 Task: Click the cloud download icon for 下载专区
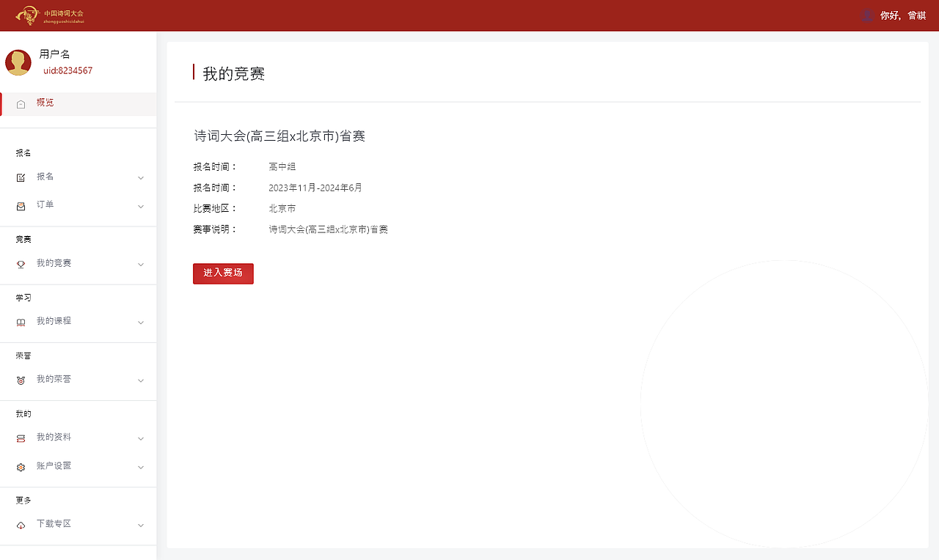tap(21, 524)
